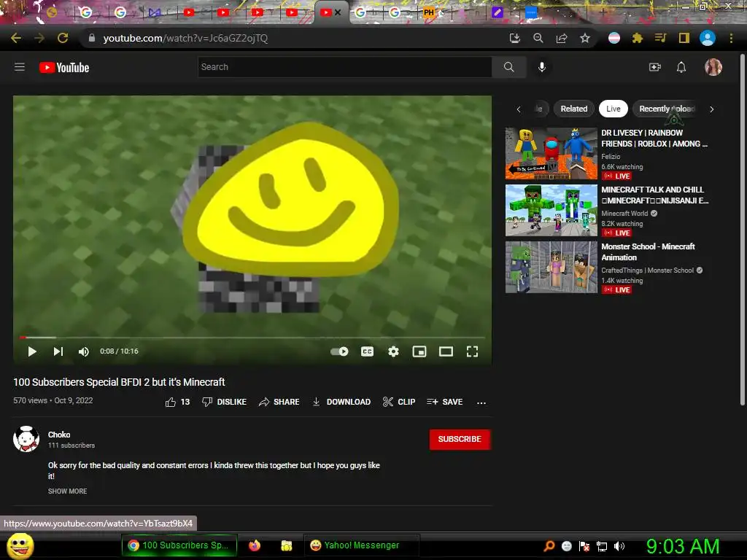Share the video
The image size is (747, 560).
279,402
